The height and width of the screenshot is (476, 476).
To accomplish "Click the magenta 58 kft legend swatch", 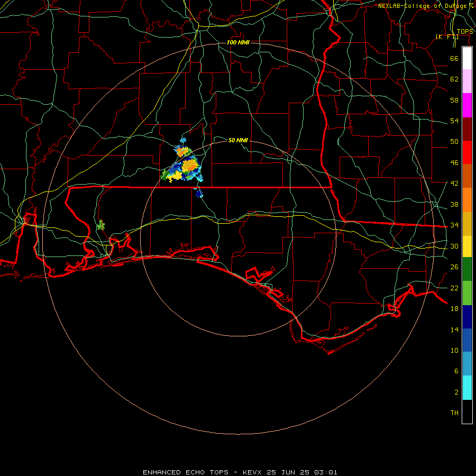I will pyautogui.click(x=467, y=105).
